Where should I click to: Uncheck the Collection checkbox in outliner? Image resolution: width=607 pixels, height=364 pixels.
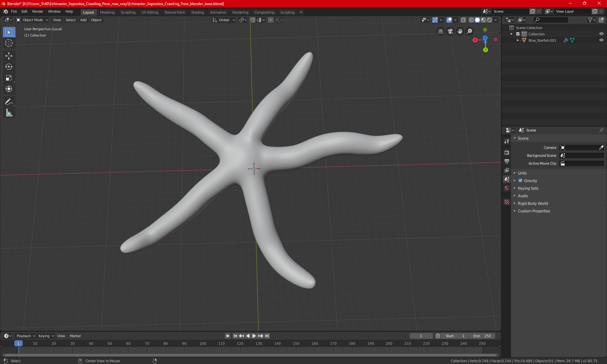pos(518,34)
